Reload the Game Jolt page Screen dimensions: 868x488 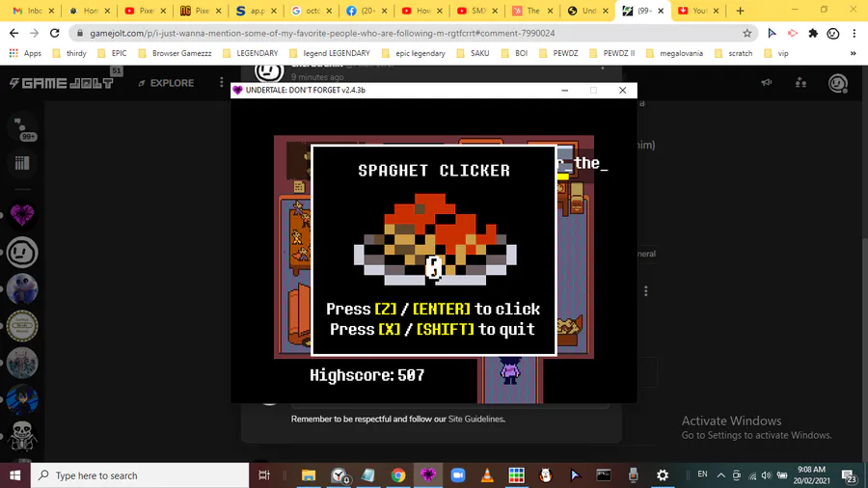[x=54, y=33]
